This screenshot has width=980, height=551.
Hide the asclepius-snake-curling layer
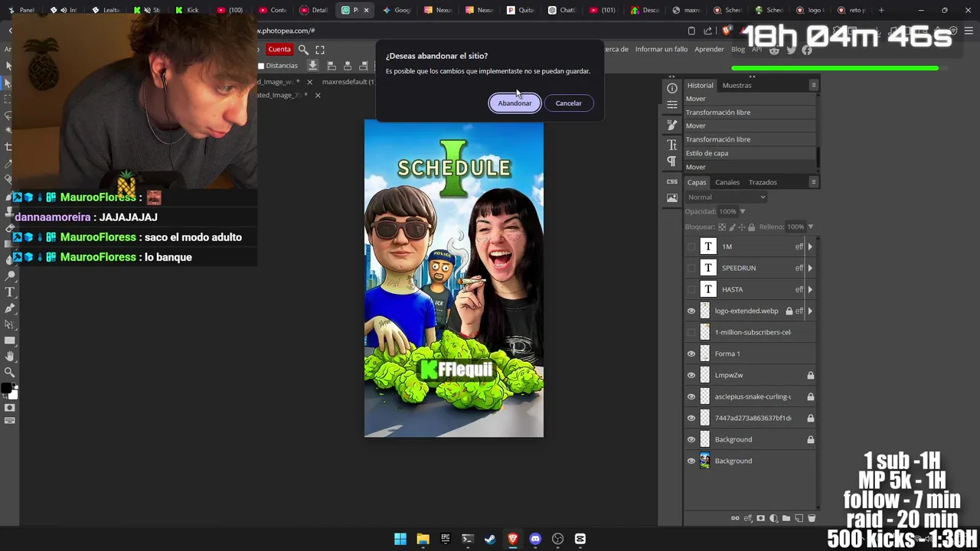pos(691,396)
